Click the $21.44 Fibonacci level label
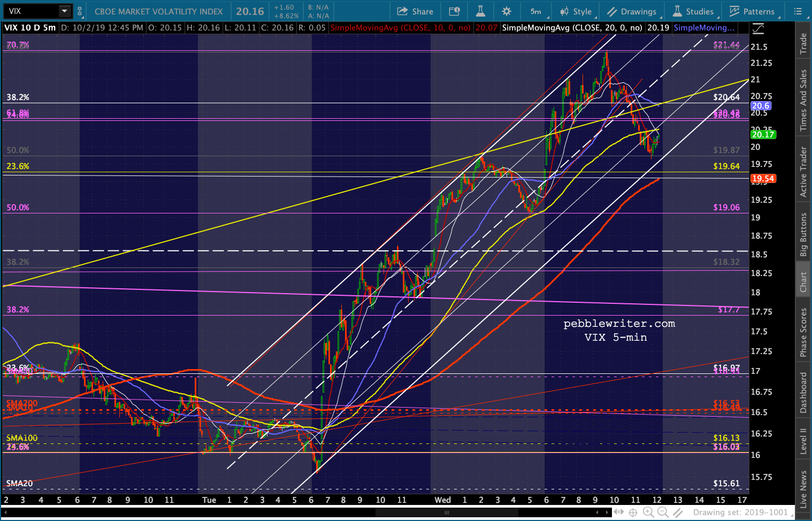 point(726,45)
